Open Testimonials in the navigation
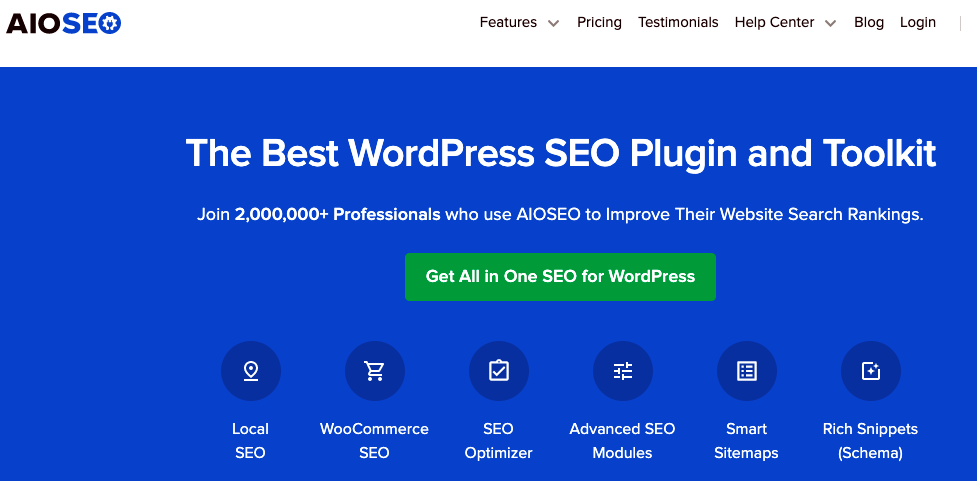Image resolution: width=977 pixels, height=481 pixels. point(678,22)
